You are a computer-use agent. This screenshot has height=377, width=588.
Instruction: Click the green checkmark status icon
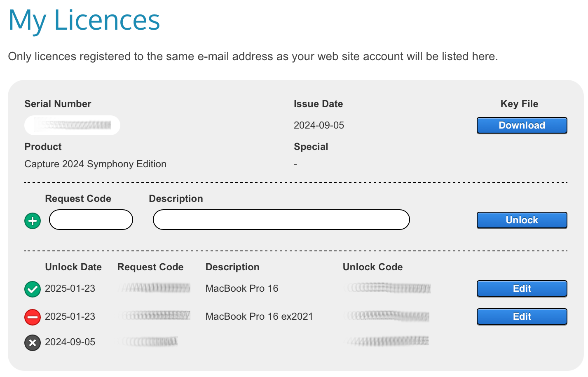point(33,289)
